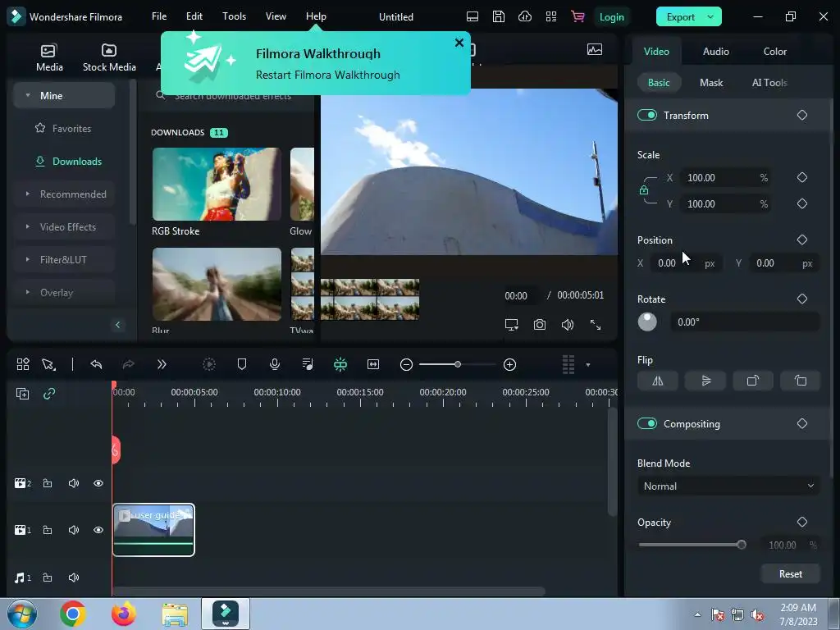Select the Mask sub-tab
840x630 pixels.
[711, 83]
